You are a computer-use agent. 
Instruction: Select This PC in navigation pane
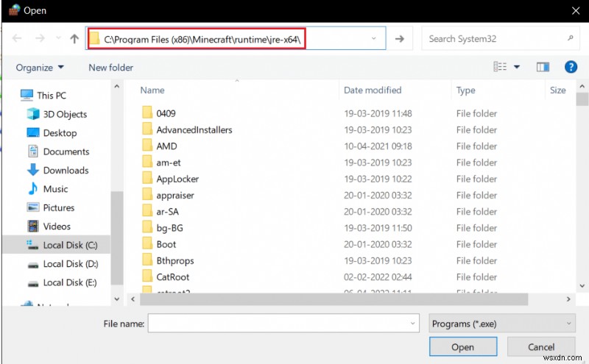click(52, 96)
